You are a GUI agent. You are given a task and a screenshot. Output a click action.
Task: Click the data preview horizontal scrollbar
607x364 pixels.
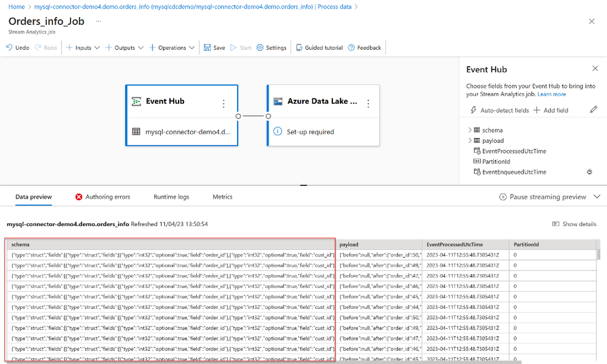[264, 362]
